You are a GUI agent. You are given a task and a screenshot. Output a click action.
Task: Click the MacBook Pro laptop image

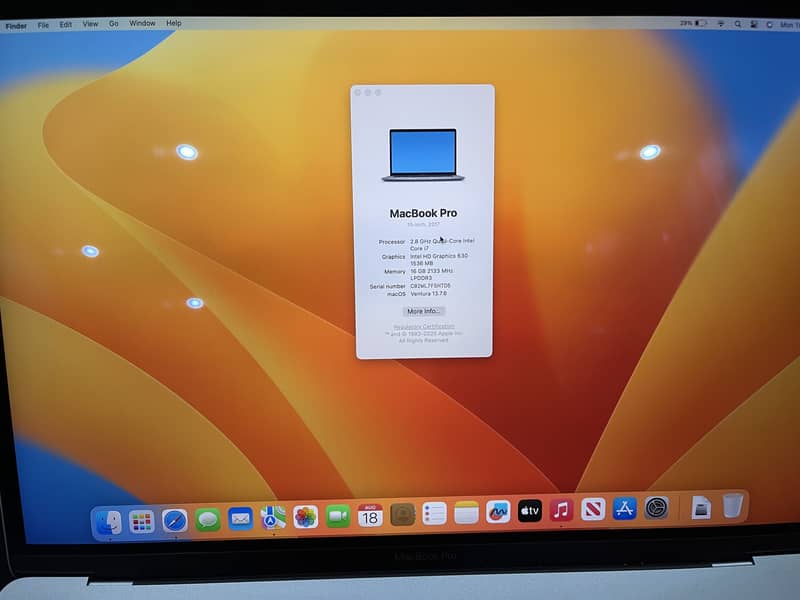pos(423,155)
